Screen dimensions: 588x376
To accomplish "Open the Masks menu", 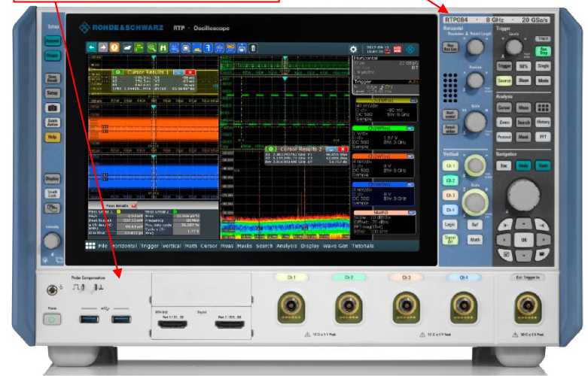I will (x=244, y=246).
